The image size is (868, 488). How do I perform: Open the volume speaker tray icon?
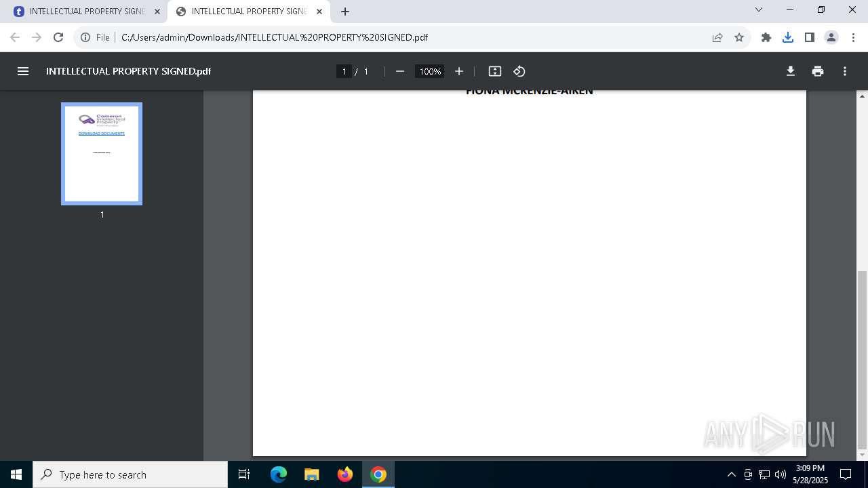781,474
